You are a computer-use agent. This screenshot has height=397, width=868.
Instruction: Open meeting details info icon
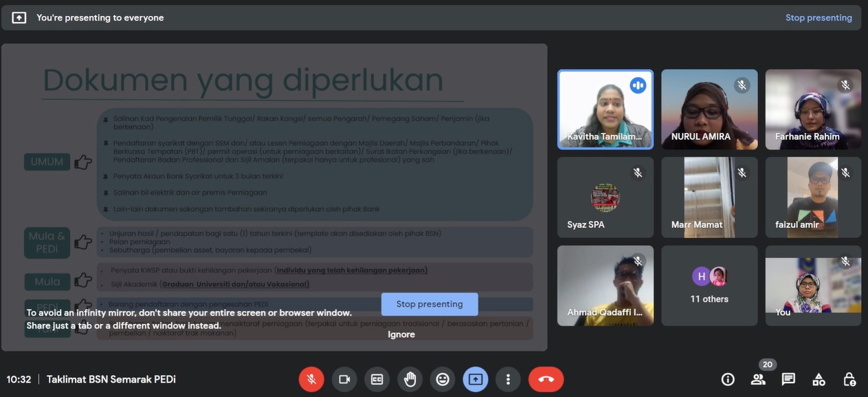tap(728, 379)
